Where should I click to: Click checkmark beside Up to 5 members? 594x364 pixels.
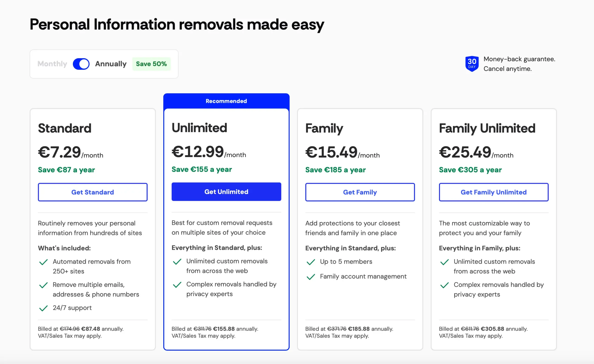[x=311, y=262]
